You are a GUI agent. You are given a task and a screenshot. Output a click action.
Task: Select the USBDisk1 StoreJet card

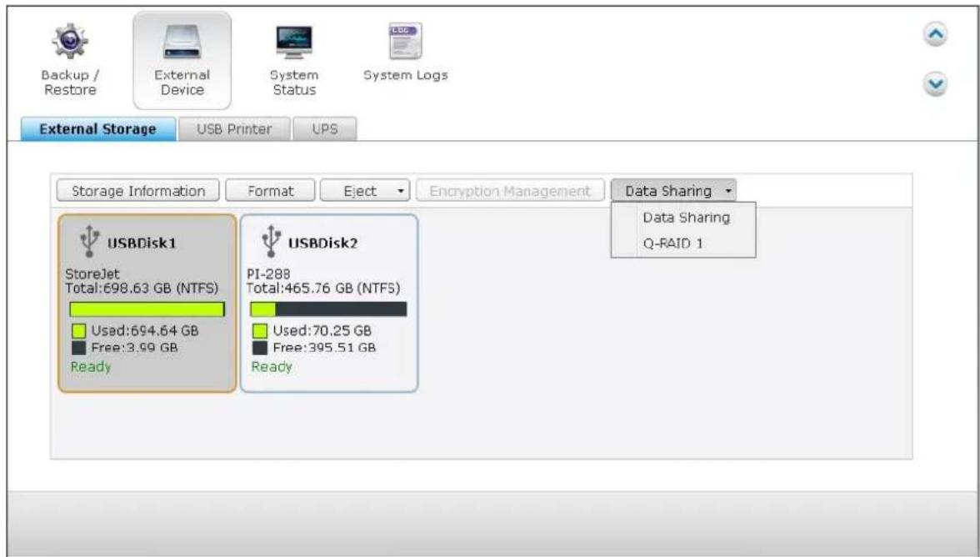click(147, 304)
